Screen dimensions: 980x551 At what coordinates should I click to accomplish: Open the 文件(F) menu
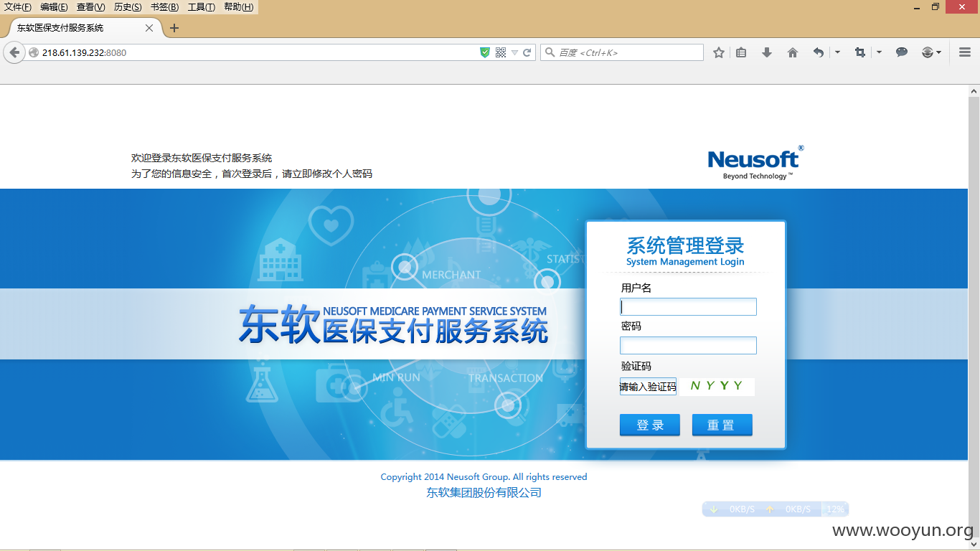18,7
